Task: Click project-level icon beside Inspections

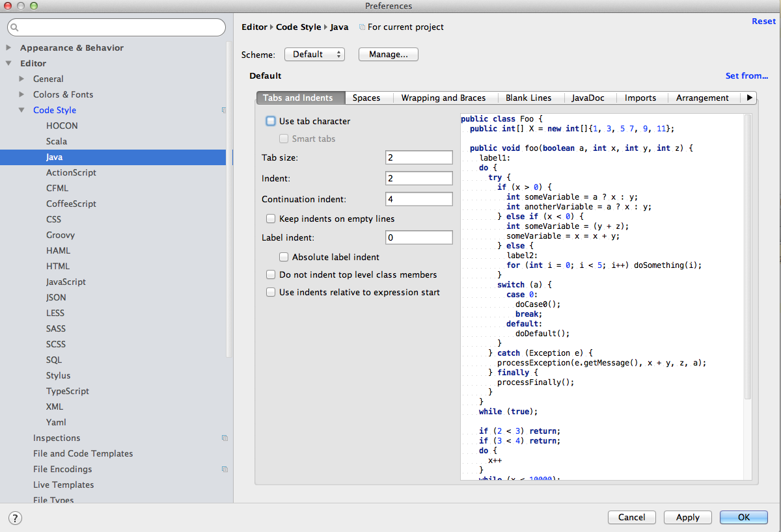Action: tap(224, 438)
